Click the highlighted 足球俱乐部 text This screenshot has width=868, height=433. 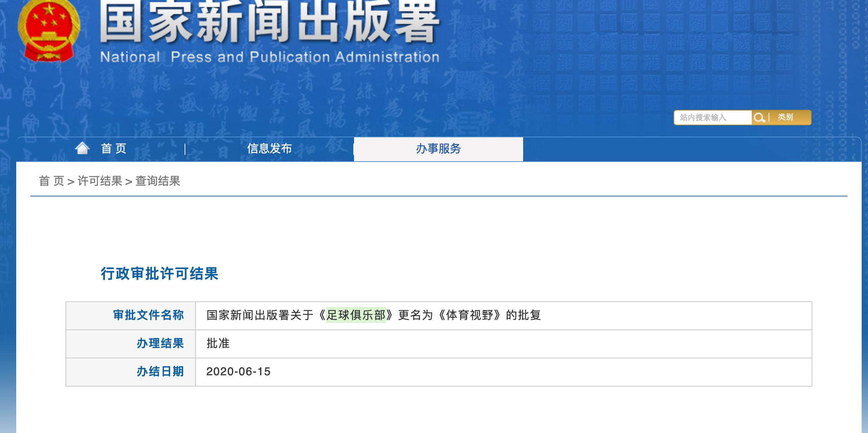356,315
